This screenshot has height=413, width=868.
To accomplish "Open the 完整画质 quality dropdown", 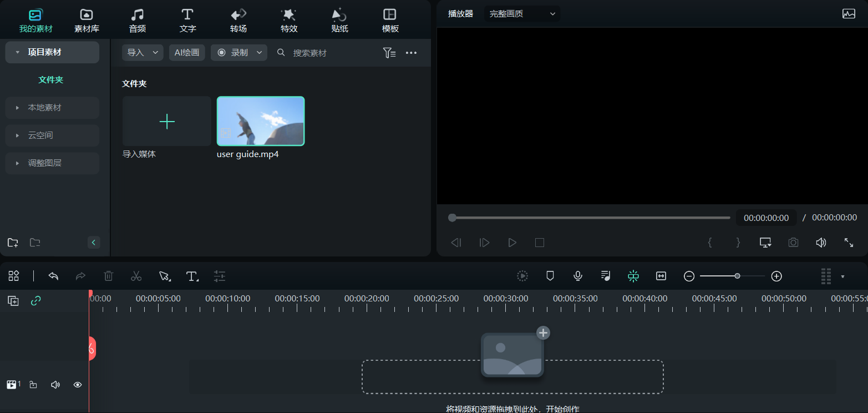I will click(522, 14).
